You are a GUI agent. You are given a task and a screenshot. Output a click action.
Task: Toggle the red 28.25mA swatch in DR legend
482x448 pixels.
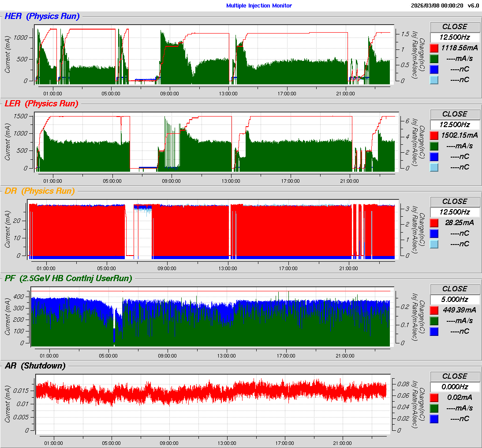pyautogui.click(x=434, y=222)
